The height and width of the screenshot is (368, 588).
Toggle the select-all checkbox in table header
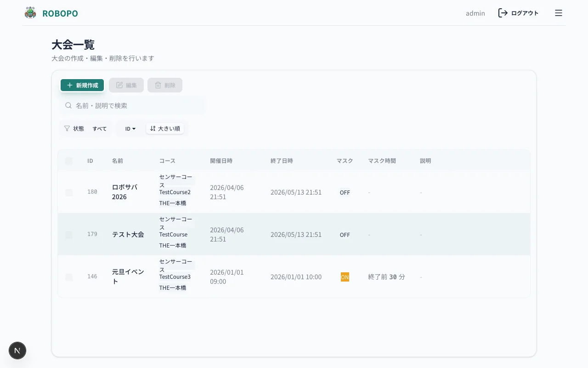(69, 161)
